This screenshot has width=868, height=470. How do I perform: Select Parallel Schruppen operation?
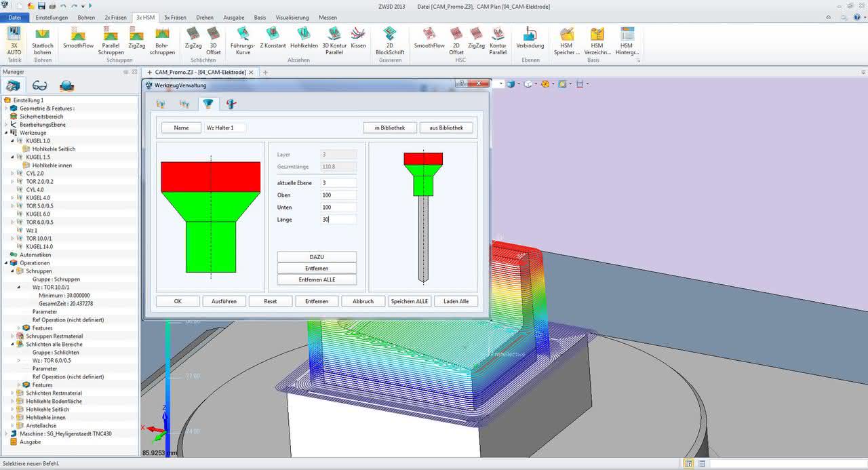point(111,41)
